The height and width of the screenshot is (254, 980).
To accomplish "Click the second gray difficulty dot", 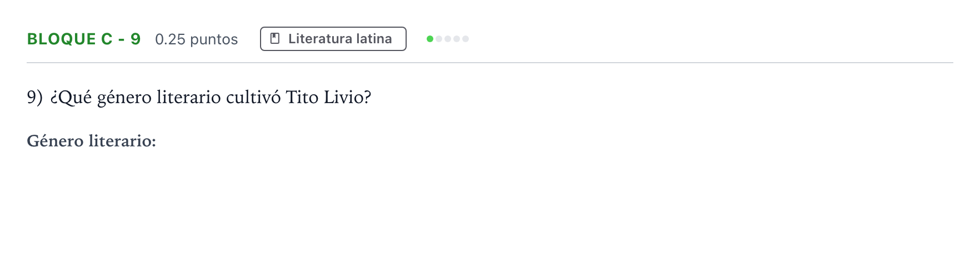I will coord(439,39).
